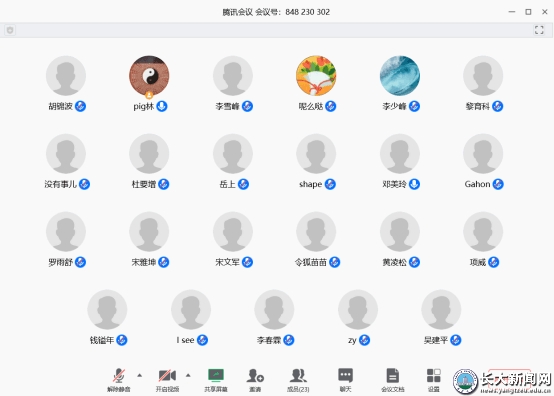Select participant name 黎育科
This screenshot has width=554, height=396.
pos(477,106)
